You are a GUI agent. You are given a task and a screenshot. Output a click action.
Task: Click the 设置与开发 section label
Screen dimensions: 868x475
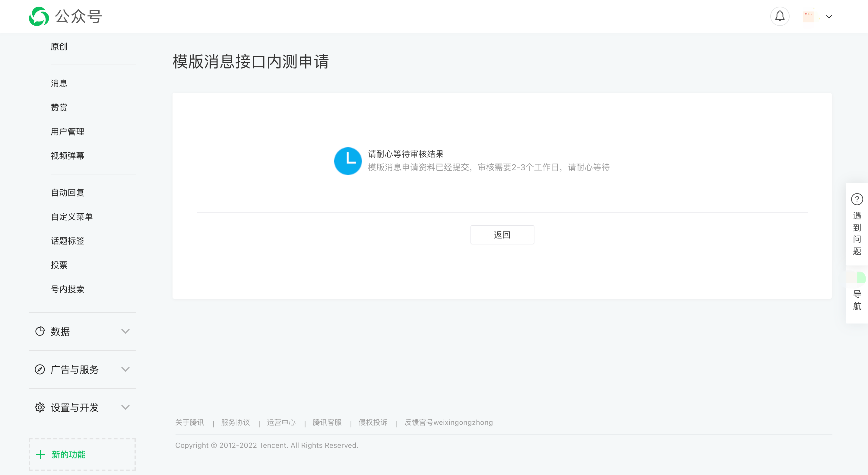(74, 408)
